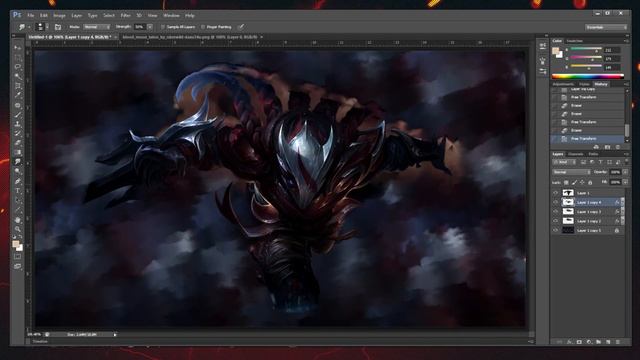Click the Delete layer trash icon
Image resolution: width=640 pixels, height=360 pixels.
(x=618, y=342)
